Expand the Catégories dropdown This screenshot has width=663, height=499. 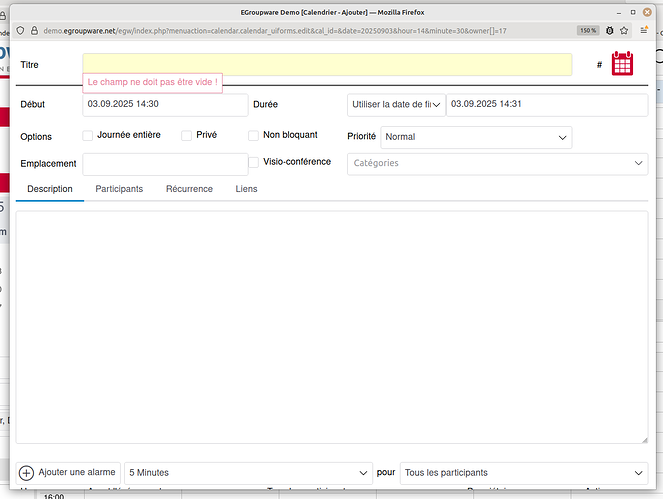coord(497,163)
